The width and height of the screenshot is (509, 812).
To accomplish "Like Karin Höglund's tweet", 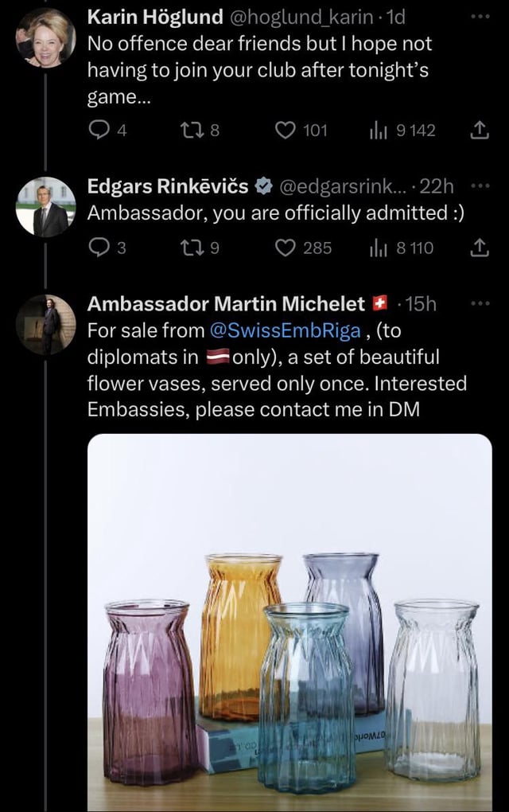I will click(x=284, y=130).
